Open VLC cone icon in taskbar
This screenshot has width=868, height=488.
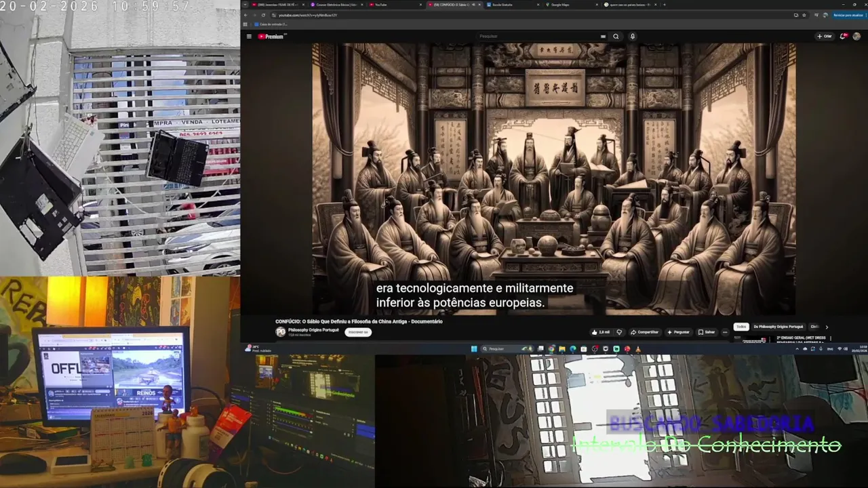pos(637,348)
